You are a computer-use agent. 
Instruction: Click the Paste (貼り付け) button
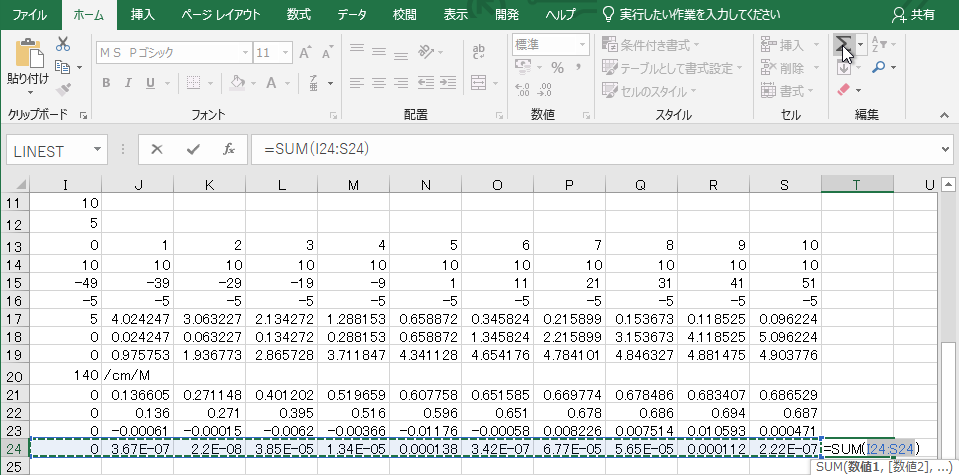tap(28, 61)
